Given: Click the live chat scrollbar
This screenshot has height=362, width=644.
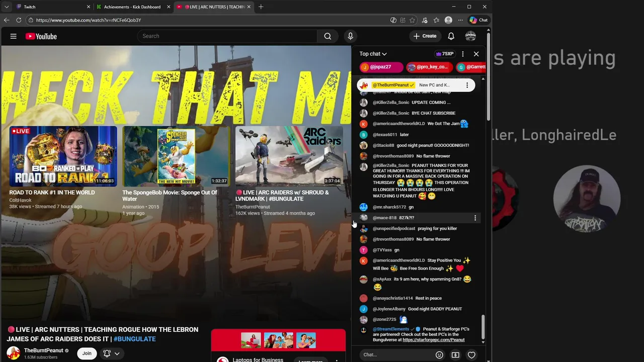Looking at the screenshot, I should 483,327.
